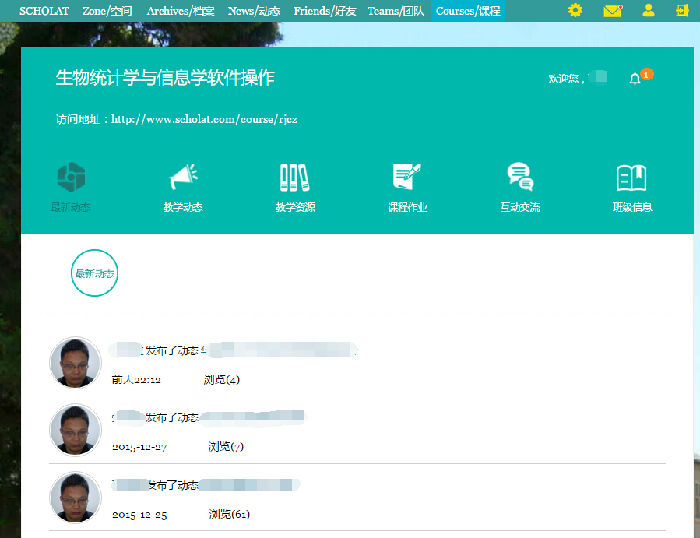Open the yellow settings gear icon

(575, 11)
